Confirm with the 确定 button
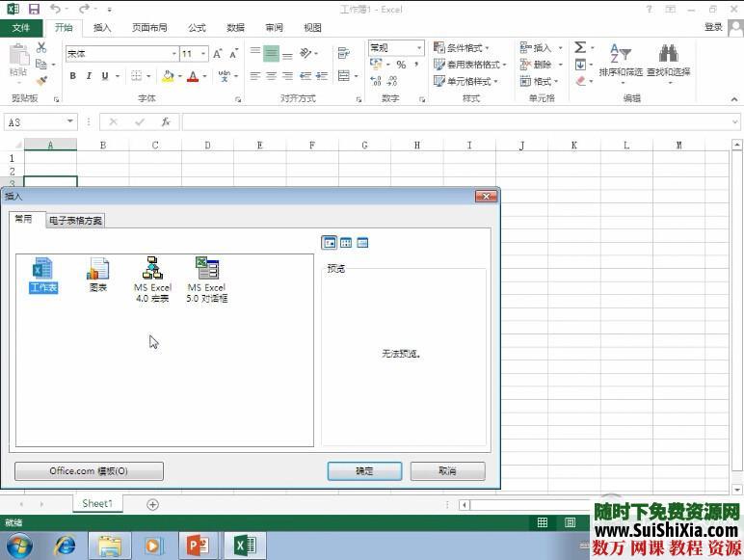744x560 pixels. [364, 470]
